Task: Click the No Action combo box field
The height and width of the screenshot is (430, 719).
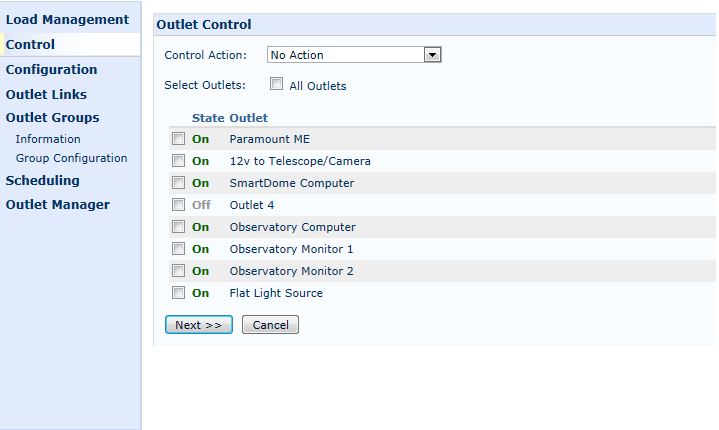Action: coord(354,55)
